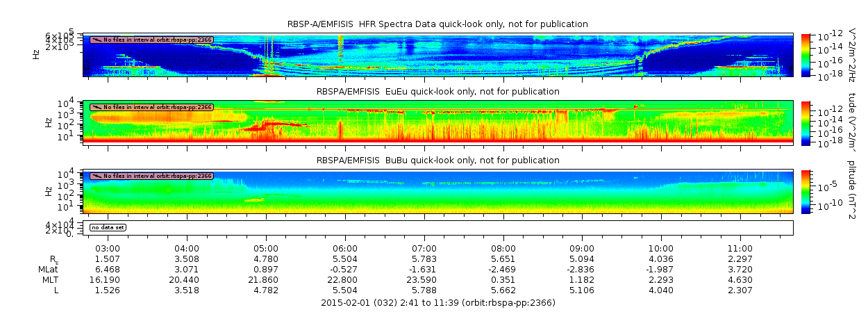The height and width of the screenshot is (312, 868).
Task: Select the MLat value 6.468
Action: (x=108, y=269)
